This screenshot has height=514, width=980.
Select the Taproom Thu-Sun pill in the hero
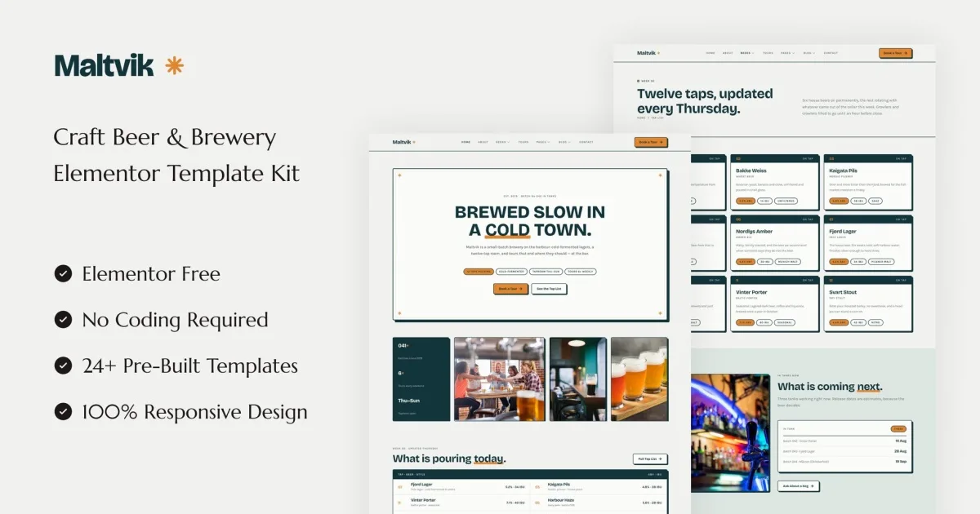(x=546, y=271)
